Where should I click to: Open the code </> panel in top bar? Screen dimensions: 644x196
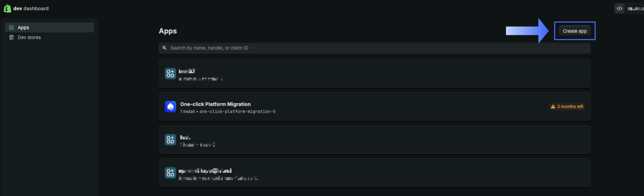[620, 8]
